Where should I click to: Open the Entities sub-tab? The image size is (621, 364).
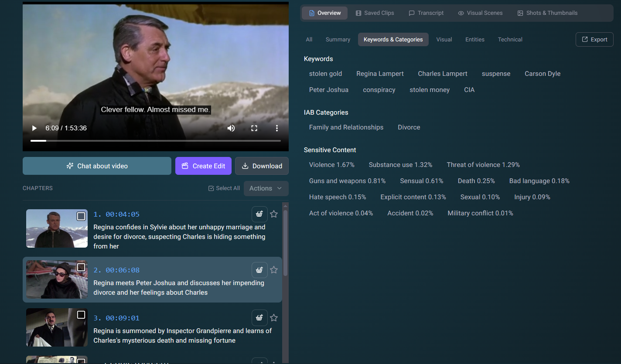tap(475, 39)
